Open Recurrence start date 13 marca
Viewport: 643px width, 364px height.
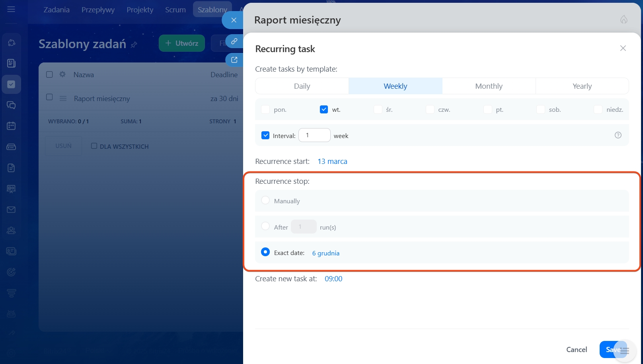tap(332, 162)
